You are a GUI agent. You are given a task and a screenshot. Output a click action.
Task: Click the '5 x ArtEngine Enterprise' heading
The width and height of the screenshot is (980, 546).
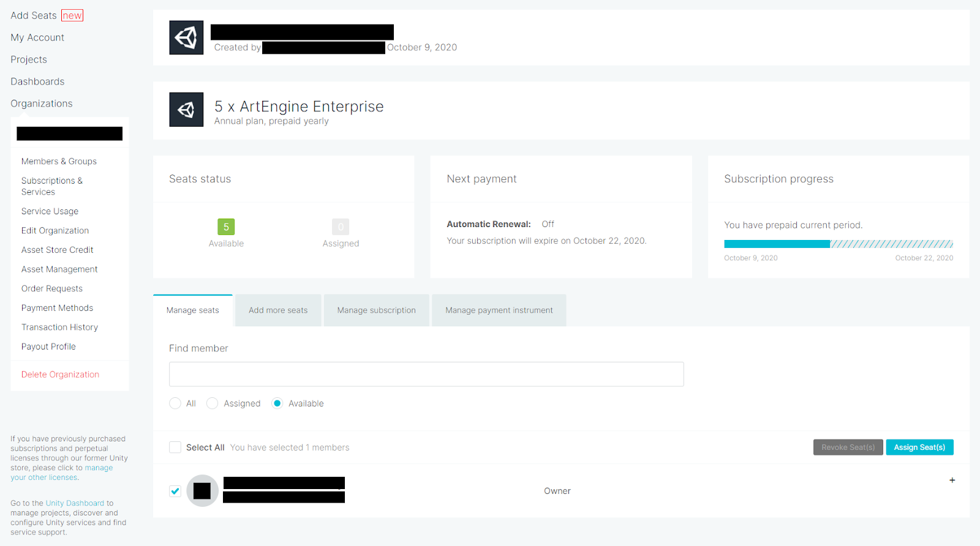(299, 107)
